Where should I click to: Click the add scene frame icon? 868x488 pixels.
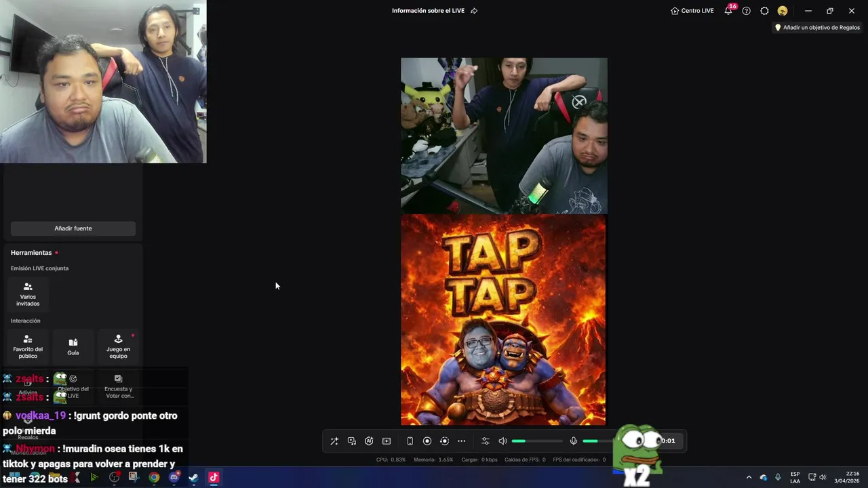pos(387,441)
